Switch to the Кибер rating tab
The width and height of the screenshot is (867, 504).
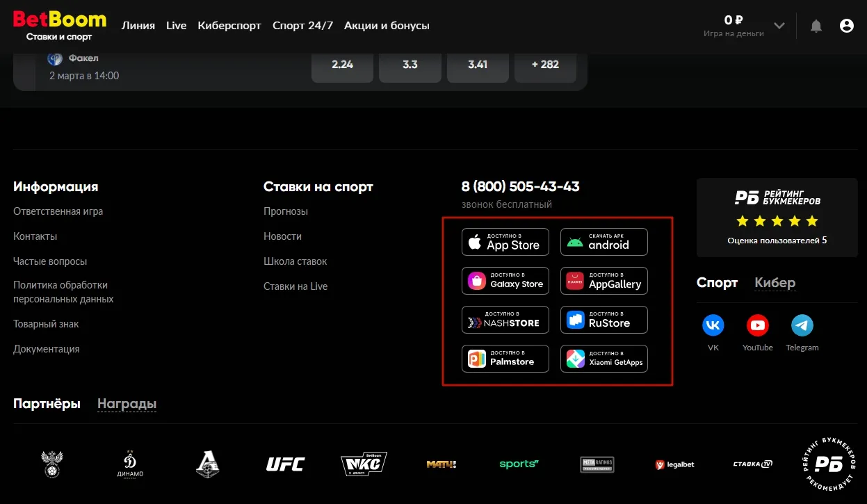pos(775,282)
